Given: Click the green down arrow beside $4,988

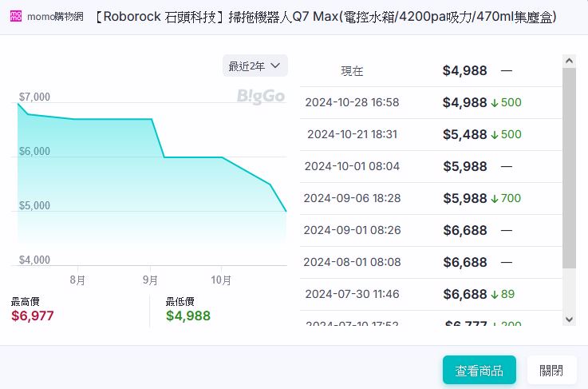Looking at the screenshot, I should pos(495,102).
